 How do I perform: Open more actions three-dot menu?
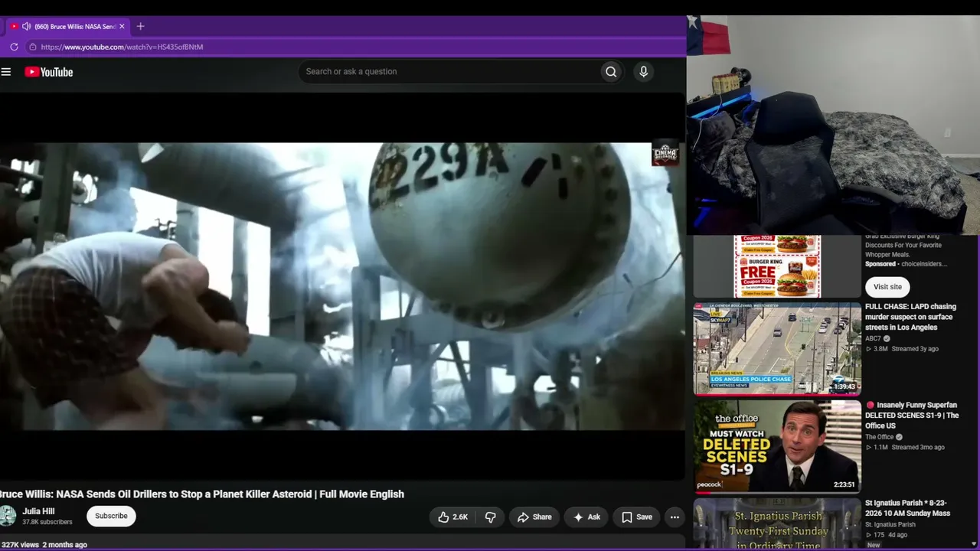click(675, 517)
